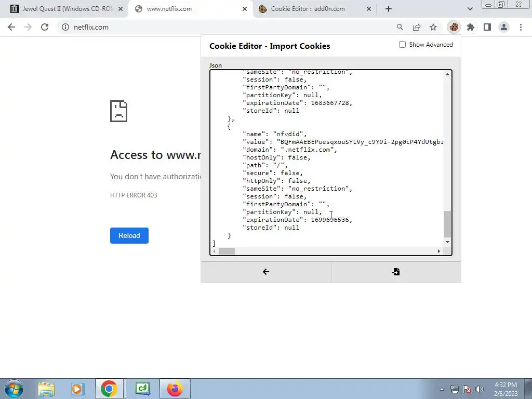532x399 pixels.
Task: Click the Chrome taskbar icon
Action: (109, 389)
